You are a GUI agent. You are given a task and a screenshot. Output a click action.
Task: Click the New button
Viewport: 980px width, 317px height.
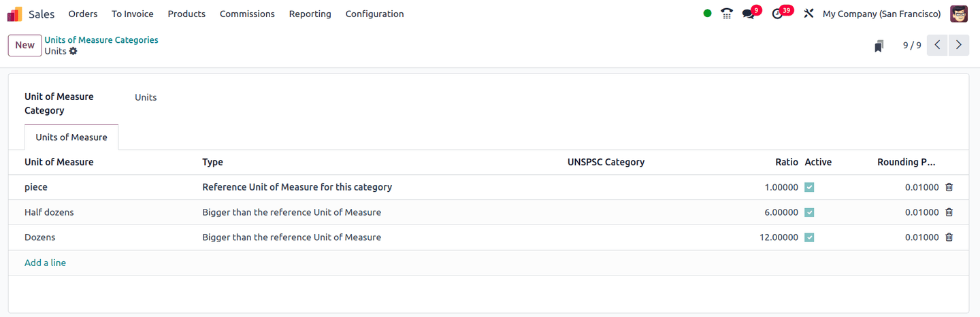coord(24,46)
